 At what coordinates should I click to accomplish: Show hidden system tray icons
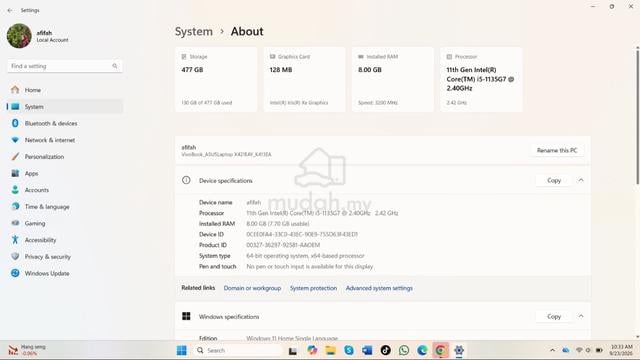(x=552, y=350)
